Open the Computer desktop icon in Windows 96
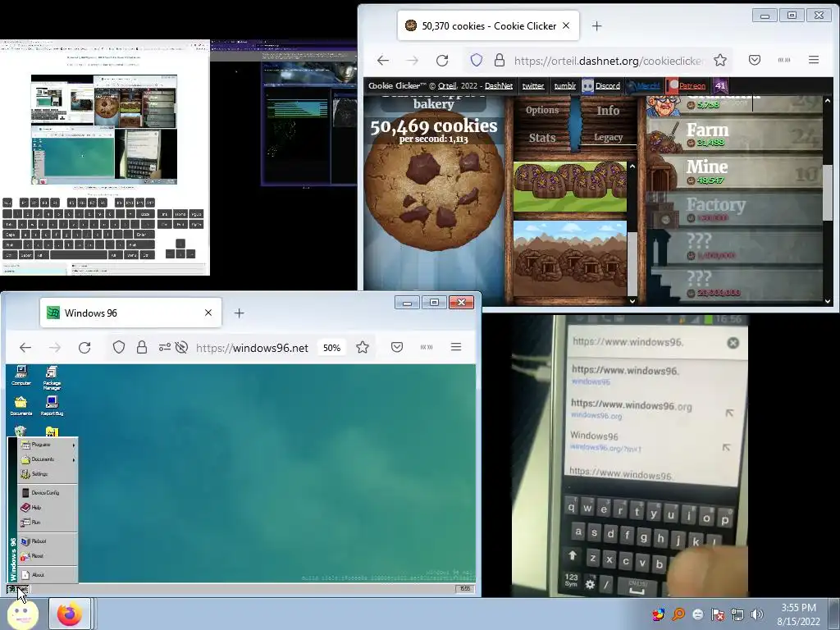Screen dimensions: 840x630 pos(21,376)
